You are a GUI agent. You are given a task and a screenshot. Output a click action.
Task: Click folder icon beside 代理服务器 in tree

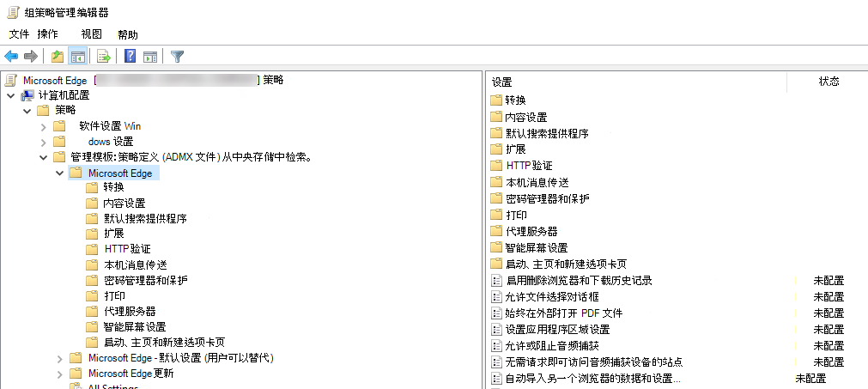92,311
